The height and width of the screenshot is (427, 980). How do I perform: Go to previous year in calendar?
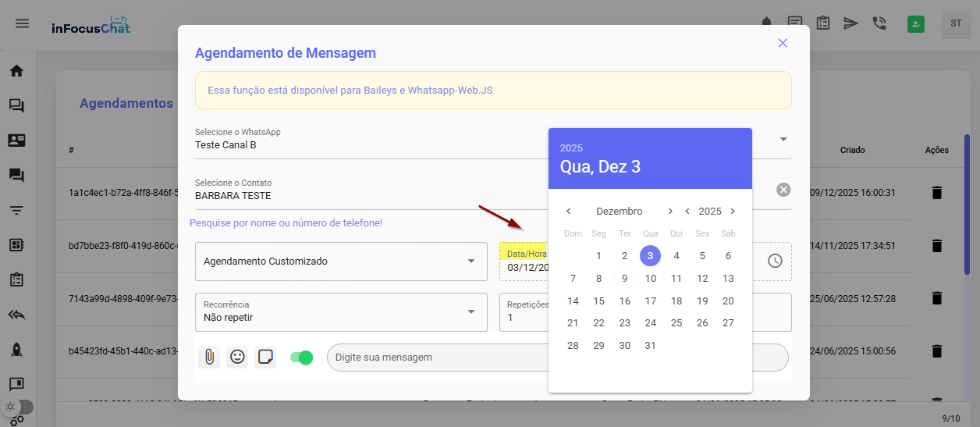pyautogui.click(x=687, y=212)
